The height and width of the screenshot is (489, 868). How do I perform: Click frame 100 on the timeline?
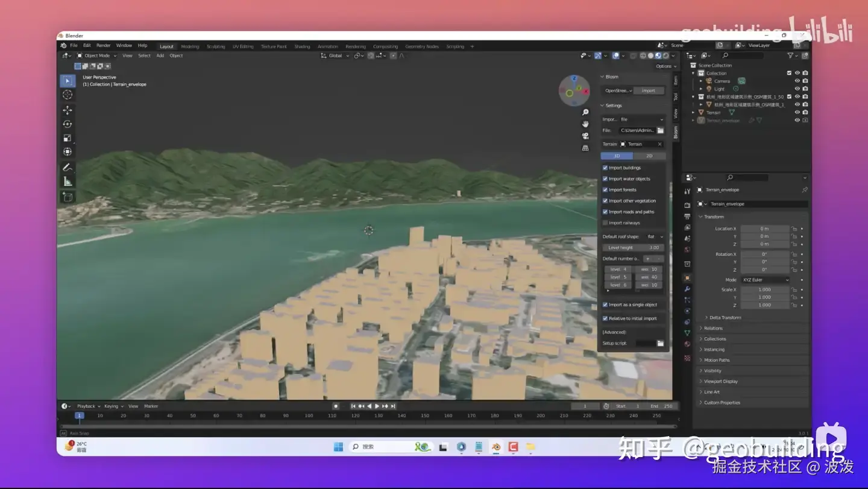[309, 415]
